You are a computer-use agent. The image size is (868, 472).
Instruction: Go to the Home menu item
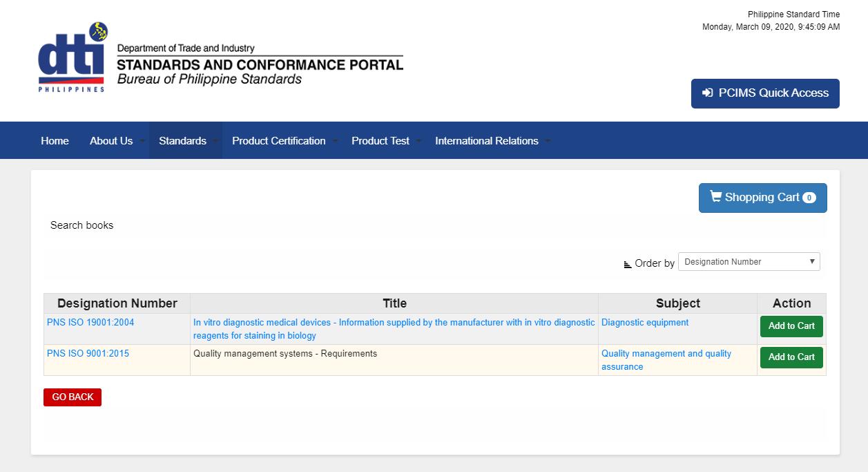pos(55,141)
